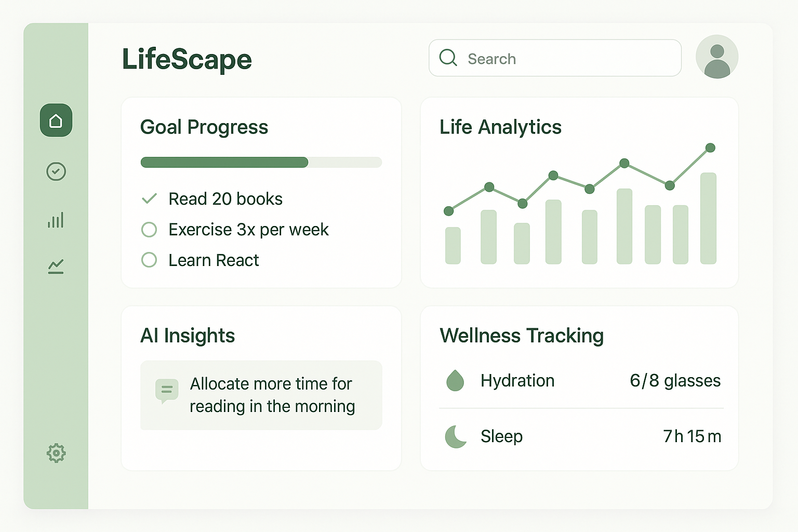798x532 pixels.
Task: Open the tasks checkmark icon in the sidebar
Action: (56, 171)
